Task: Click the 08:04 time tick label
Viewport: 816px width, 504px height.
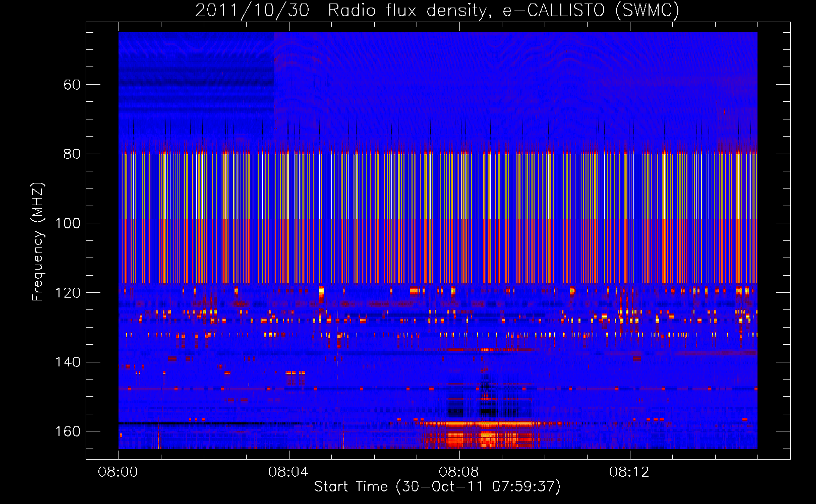Action: [288, 472]
